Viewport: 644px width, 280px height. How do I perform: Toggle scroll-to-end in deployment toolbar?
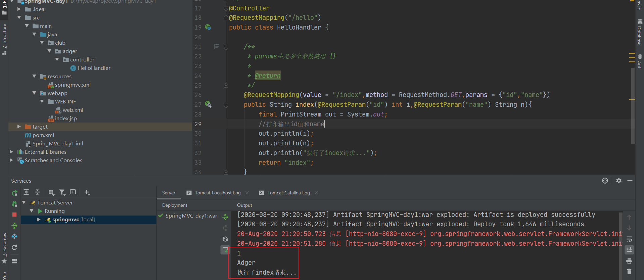pos(225,250)
